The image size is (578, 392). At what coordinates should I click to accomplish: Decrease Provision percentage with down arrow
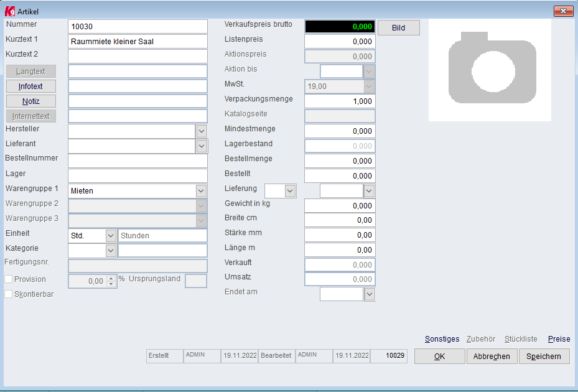111,284
